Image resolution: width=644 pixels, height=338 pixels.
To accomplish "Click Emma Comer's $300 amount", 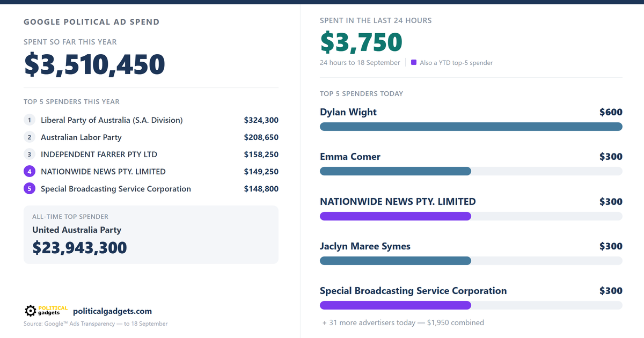I will click(611, 157).
